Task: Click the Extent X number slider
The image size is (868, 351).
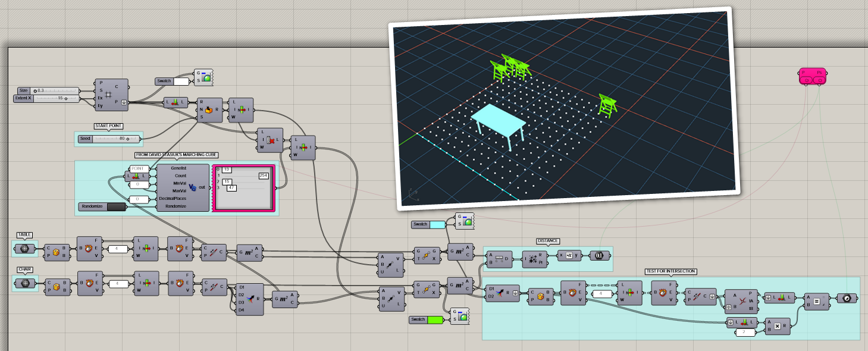Action: pos(46,98)
